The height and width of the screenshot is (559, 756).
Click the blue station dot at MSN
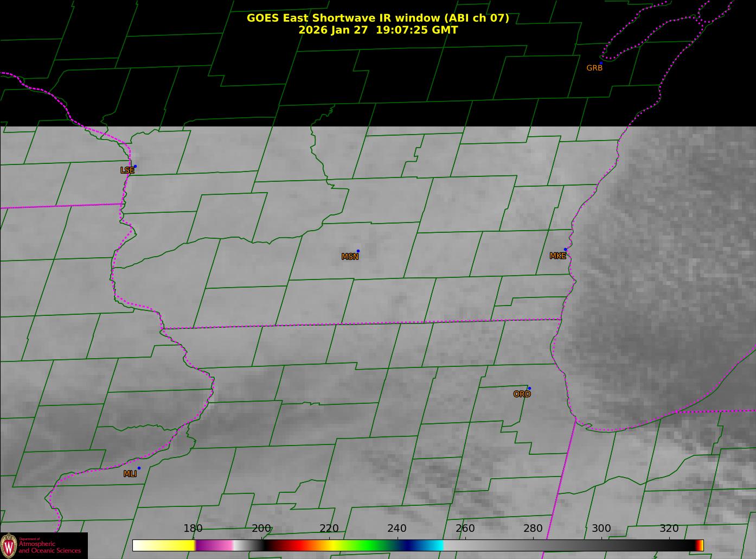click(358, 251)
